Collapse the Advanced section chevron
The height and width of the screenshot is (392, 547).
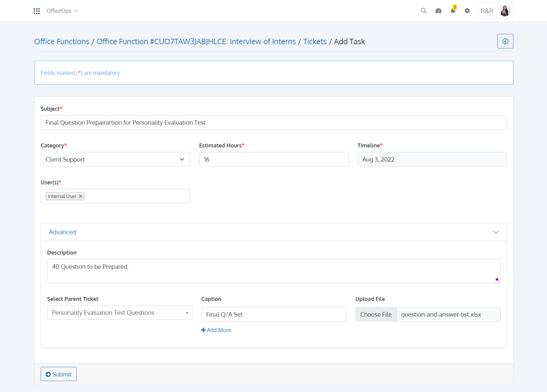tap(496, 232)
